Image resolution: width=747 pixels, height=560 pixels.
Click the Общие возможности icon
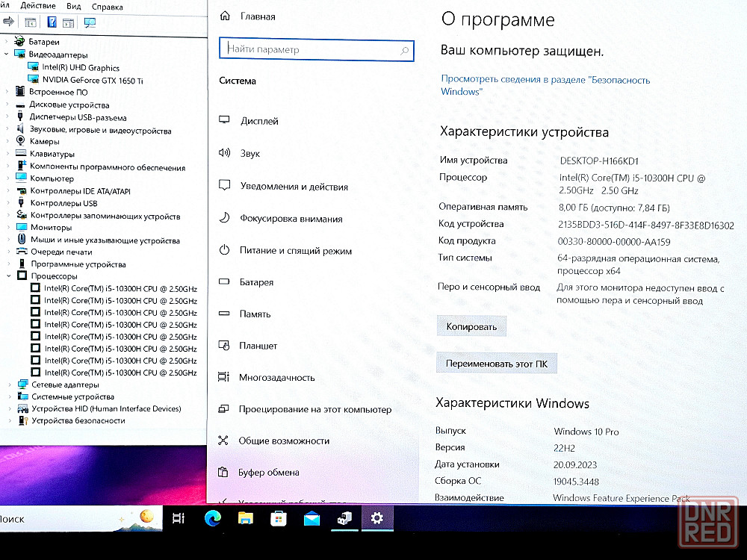223,440
